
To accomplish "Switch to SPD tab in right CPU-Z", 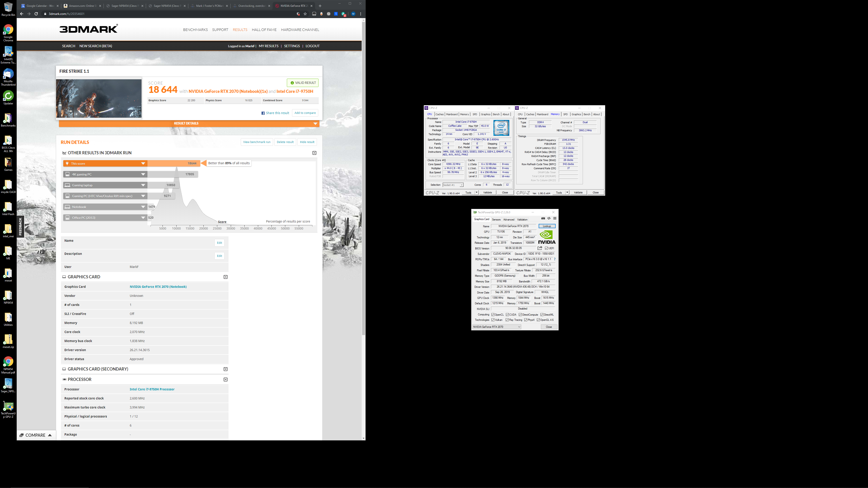I will tap(565, 114).
